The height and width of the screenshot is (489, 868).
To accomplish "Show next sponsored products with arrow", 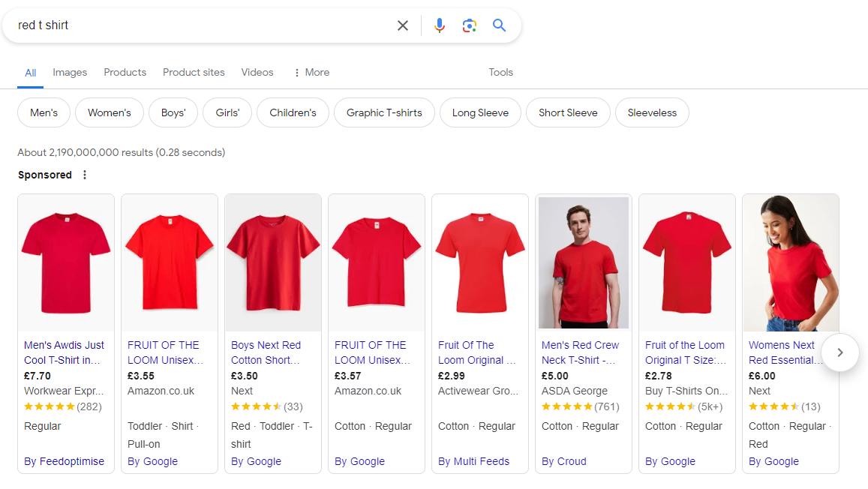I will 839,352.
